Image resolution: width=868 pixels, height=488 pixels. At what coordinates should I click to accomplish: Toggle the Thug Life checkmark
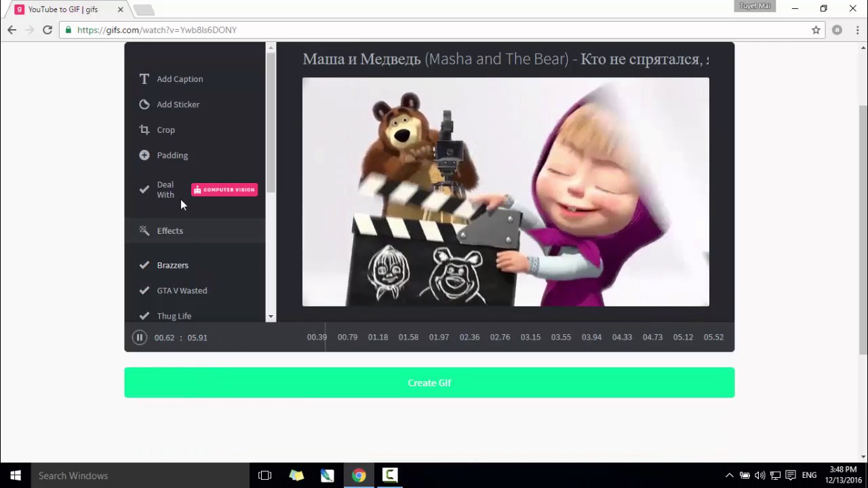[144, 316]
